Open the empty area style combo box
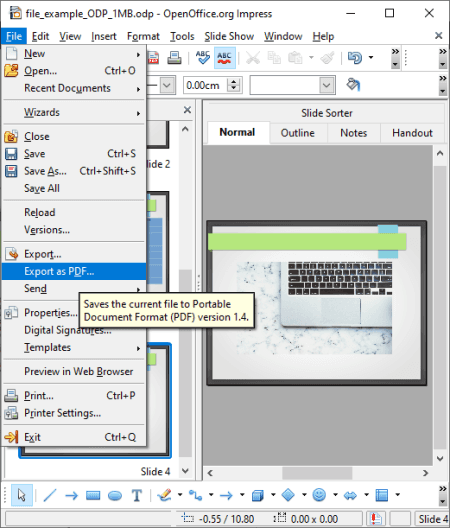 (292, 85)
